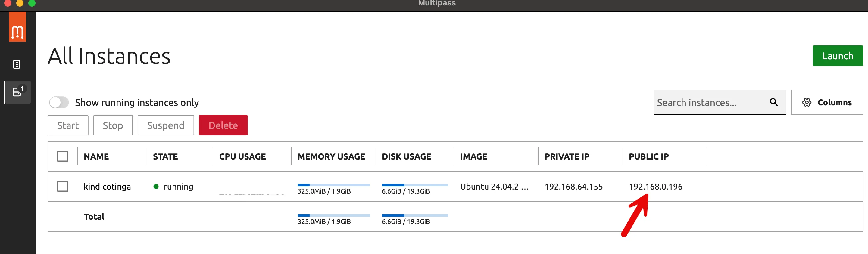Click the DISK USAGE column header

406,157
